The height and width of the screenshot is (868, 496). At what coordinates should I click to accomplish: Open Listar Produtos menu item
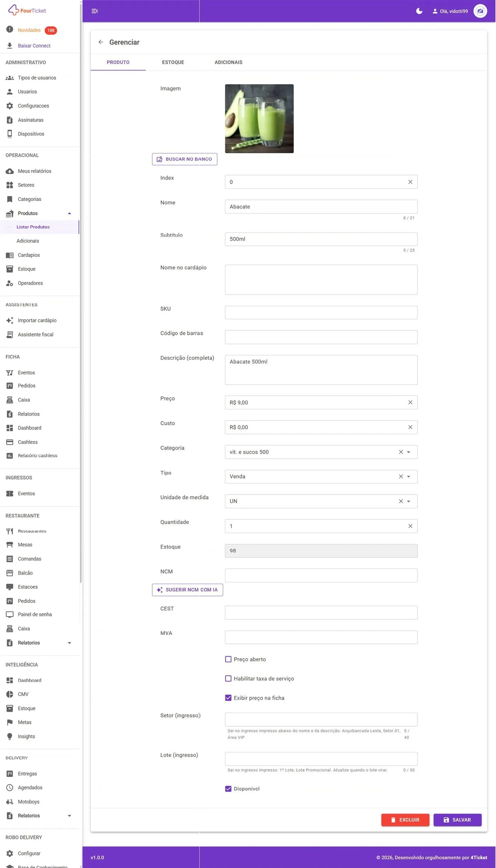[x=39, y=227]
